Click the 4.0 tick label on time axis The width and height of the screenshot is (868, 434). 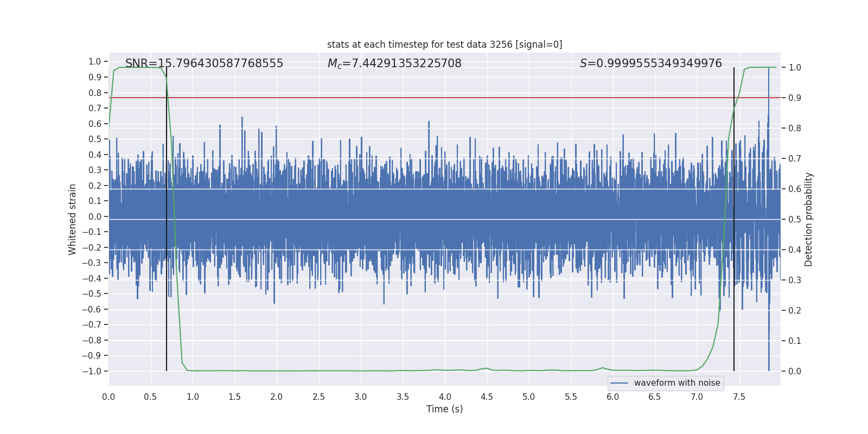point(445,397)
